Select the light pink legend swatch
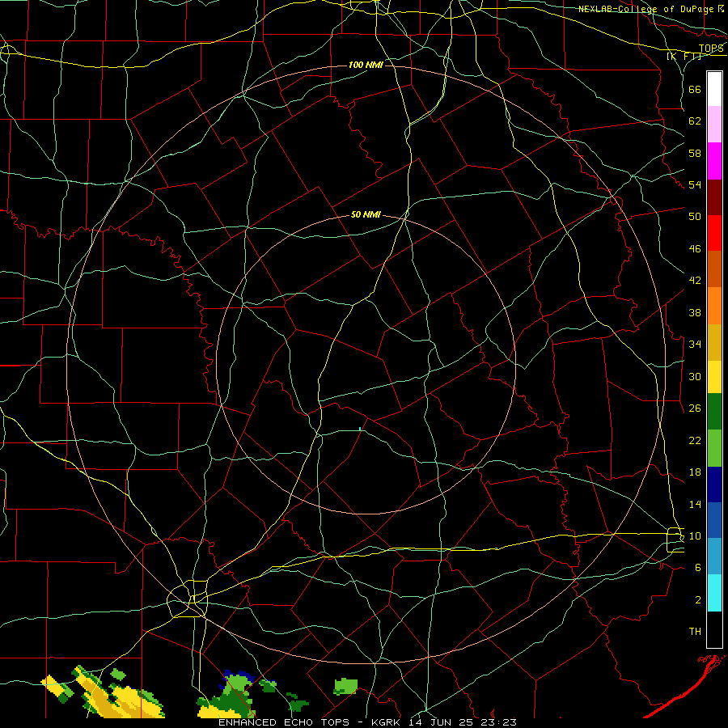 coord(714,125)
